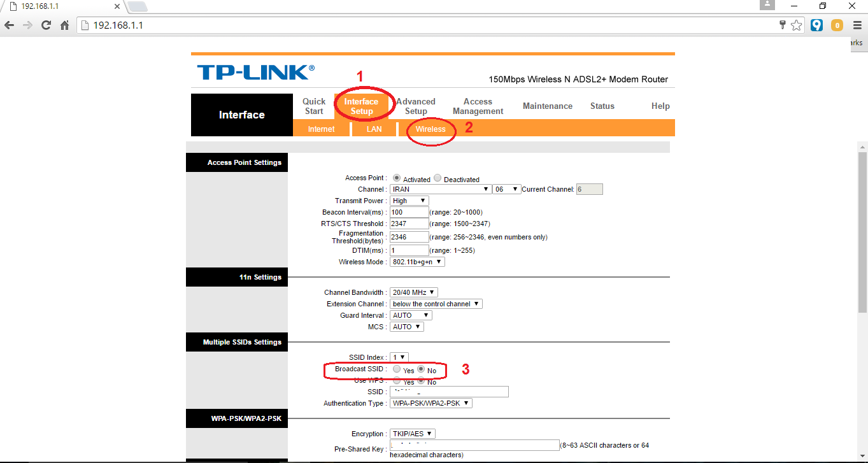The height and width of the screenshot is (463, 868).
Task: Open the Chrome hamburger menu
Action: tap(857, 25)
